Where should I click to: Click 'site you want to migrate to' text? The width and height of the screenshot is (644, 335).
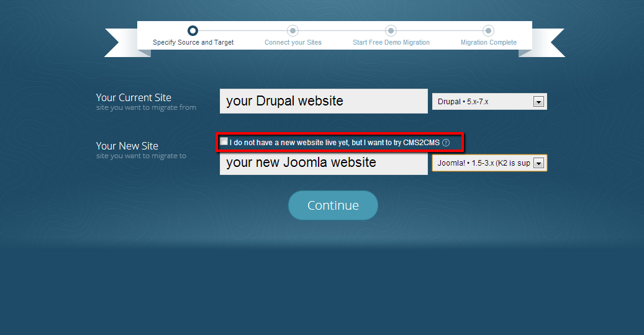(142, 156)
